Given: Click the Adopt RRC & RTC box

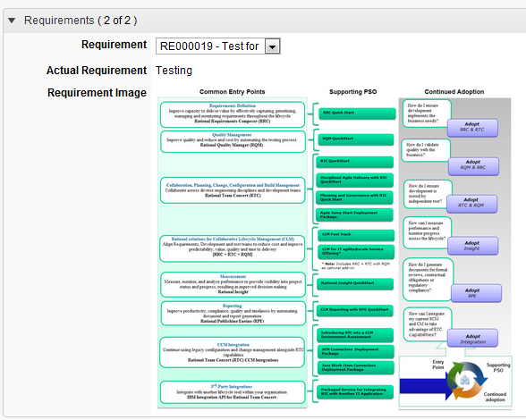Looking at the screenshot, I should pos(472,128).
